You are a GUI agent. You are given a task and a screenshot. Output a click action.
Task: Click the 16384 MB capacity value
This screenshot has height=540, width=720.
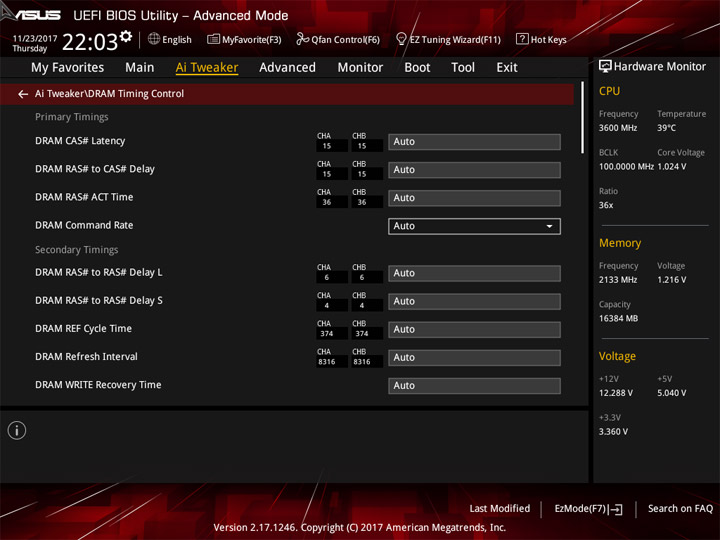pos(619,319)
